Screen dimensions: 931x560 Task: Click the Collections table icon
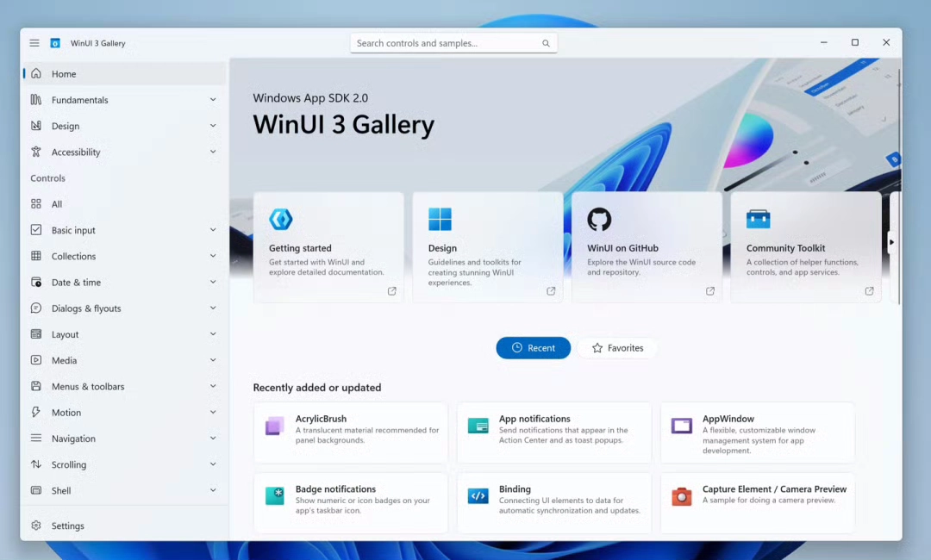click(36, 256)
